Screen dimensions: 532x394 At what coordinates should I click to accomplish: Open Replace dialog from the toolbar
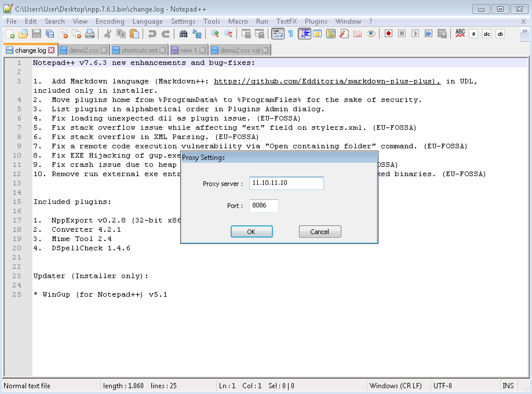pyautogui.click(x=197, y=34)
